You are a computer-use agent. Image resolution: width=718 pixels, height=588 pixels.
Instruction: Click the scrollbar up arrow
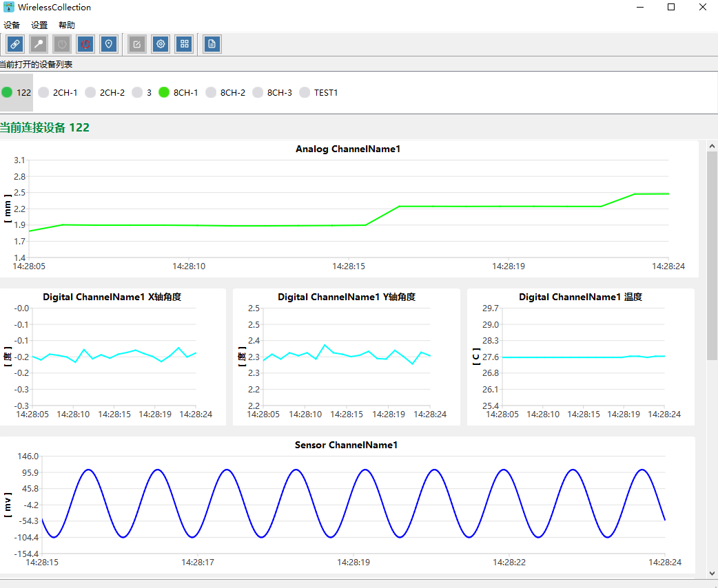(712, 146)
